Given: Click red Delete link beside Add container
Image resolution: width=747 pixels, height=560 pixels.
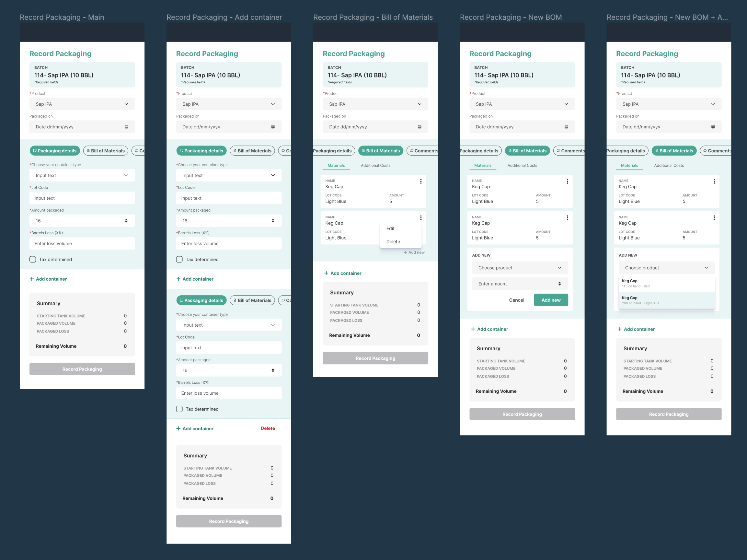Looking at the screenshot, I should [268, 428].
